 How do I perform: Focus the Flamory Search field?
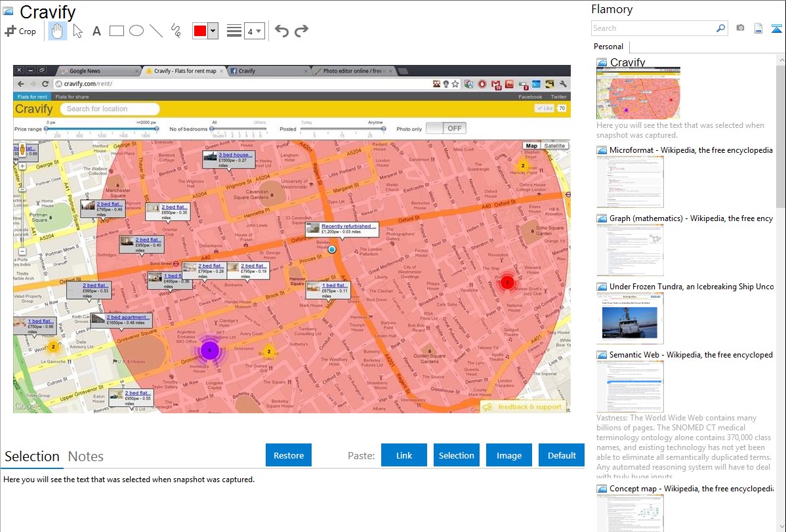pyautogui.click(x=653, y=28)
